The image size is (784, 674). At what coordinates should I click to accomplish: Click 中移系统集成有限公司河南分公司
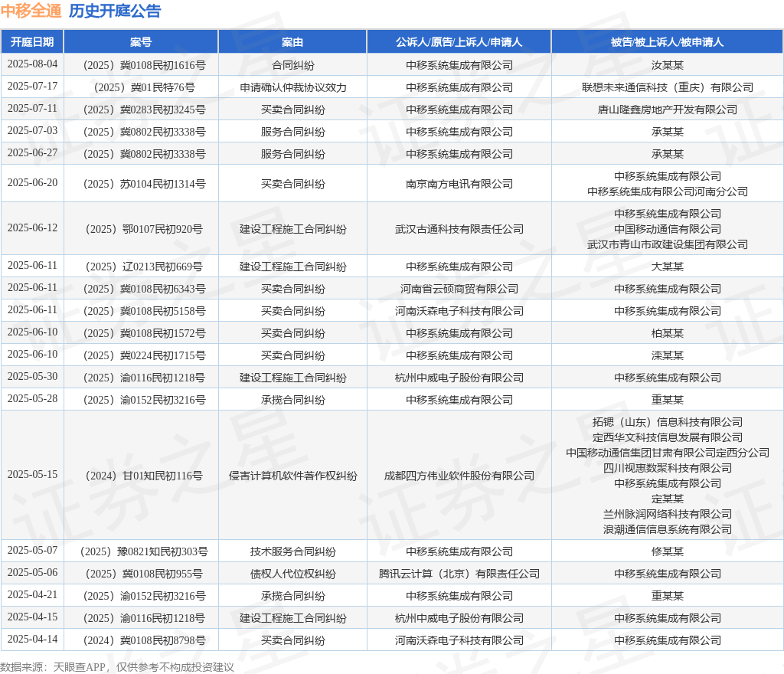(x=667, y=191)
